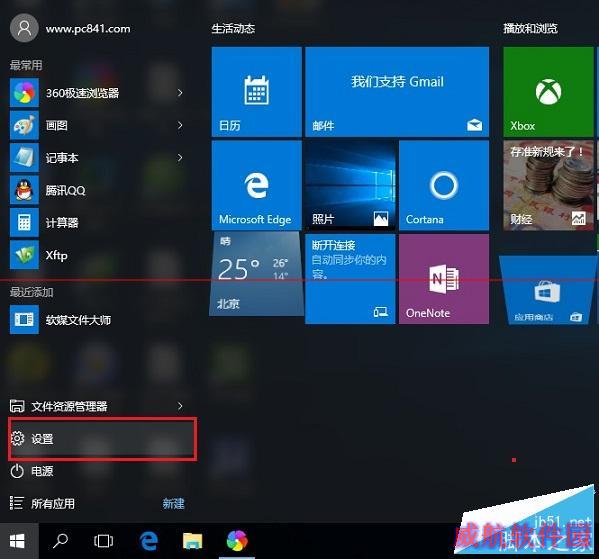599x559 pixels.
Task: Open 记事本 notepad icon
Action: (24, 158)
